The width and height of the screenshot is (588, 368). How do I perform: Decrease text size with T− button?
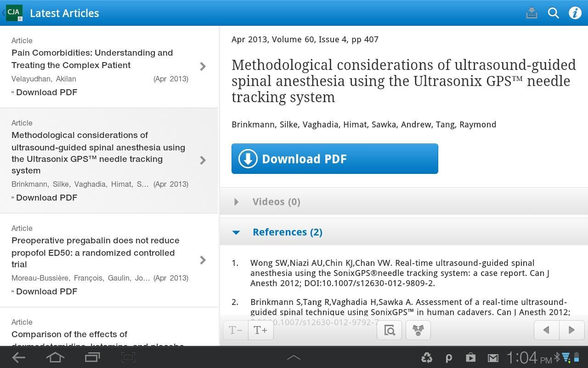(x=236, y=330)
